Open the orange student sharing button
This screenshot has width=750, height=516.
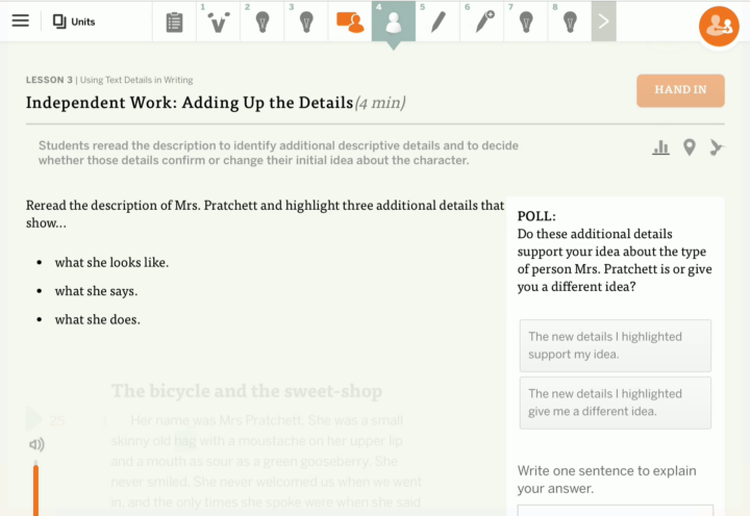coord(719,26)
